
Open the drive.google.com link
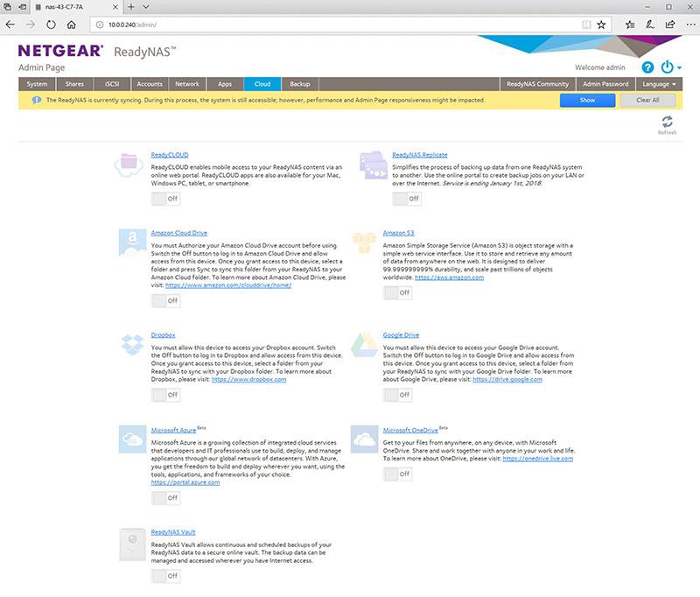click(507, 379)
